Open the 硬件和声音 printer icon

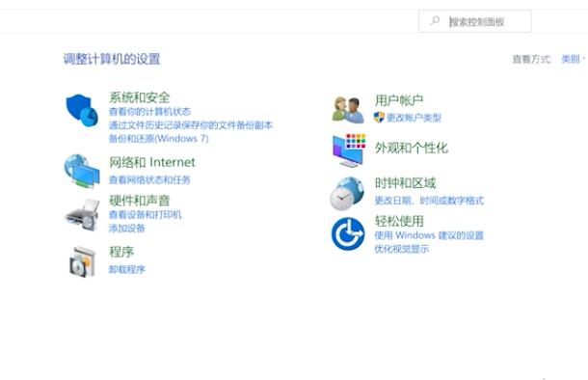click(83, 215)
